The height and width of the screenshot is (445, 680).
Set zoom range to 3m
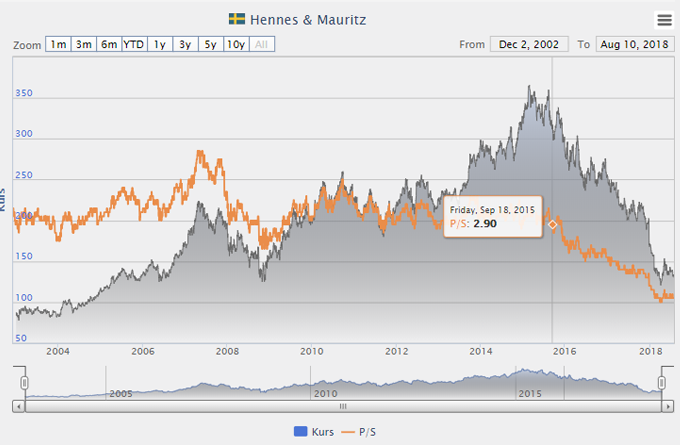pyautogui.click(x=84, y=44)
